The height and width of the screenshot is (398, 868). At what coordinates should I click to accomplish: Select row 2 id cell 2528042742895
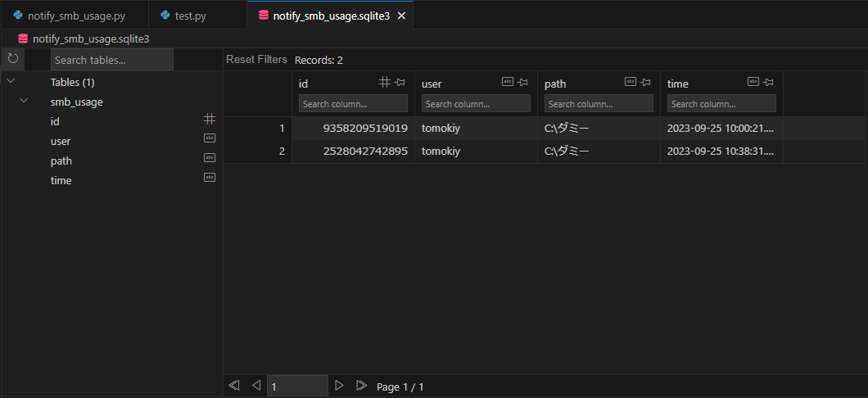pos(365,151)
